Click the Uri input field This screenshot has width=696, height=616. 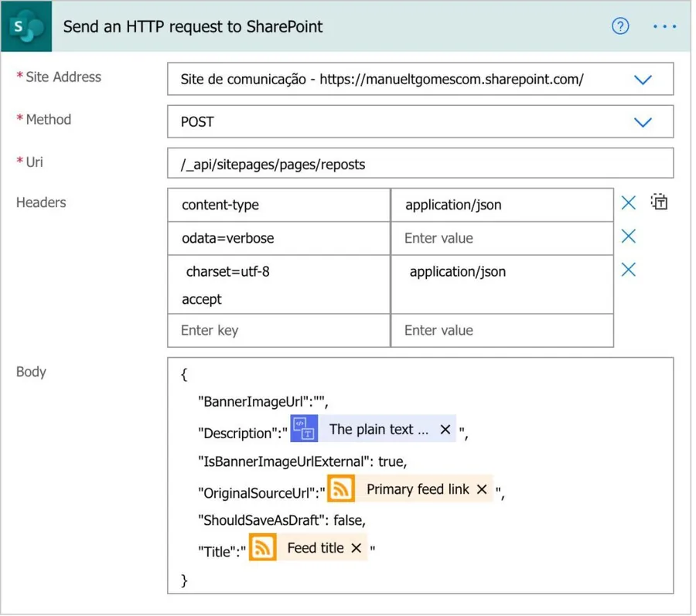pos(420,164)
